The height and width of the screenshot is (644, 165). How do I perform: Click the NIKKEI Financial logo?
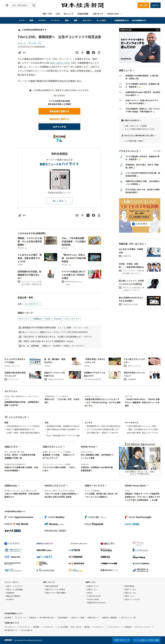(94, 524)
